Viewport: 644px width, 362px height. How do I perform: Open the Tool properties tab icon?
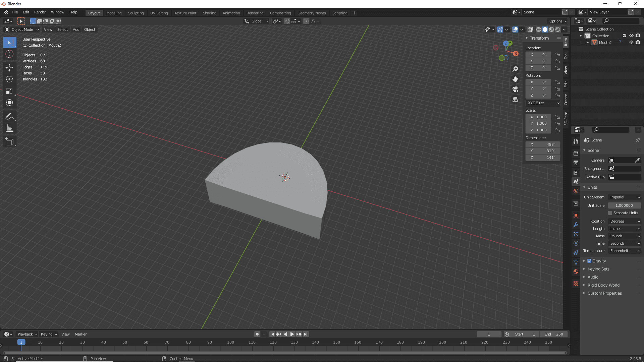tap(576, 141)
